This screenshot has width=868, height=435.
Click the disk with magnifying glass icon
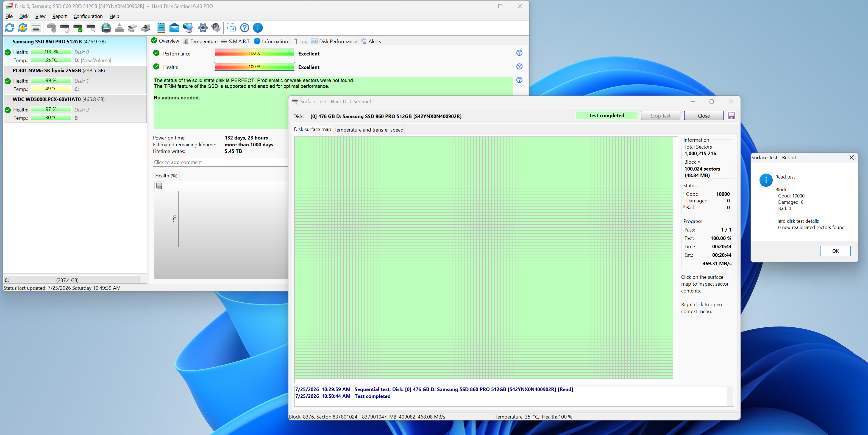[x=91, y=28]
